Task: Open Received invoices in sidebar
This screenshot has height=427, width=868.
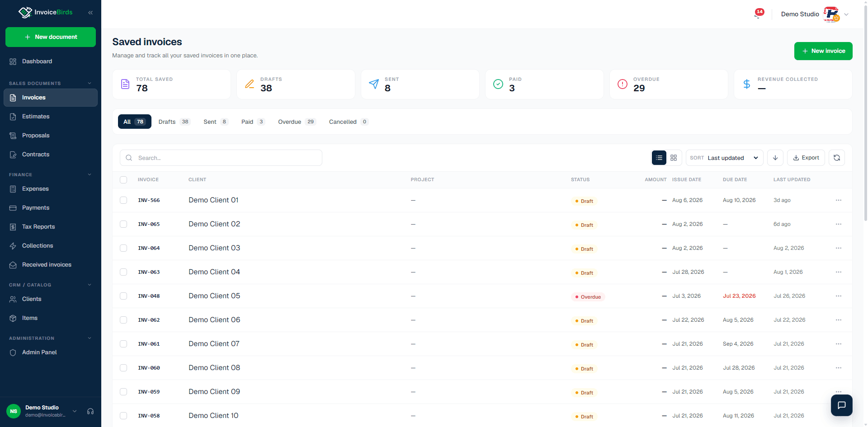Action: coord(51,265)
